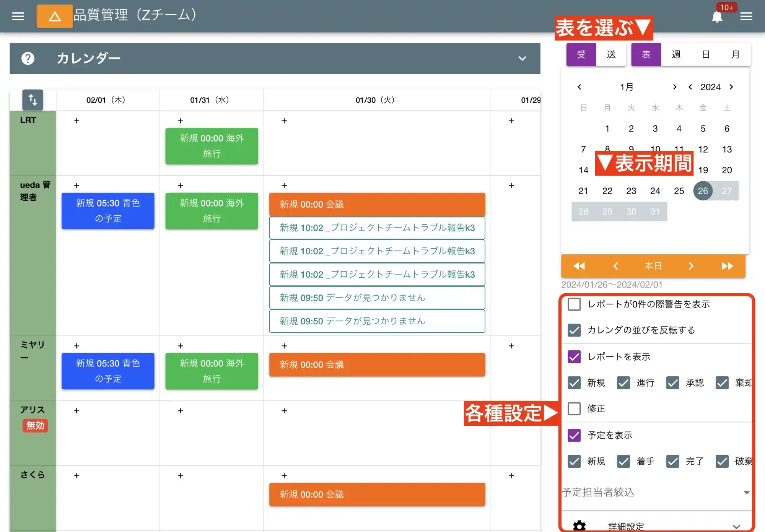Viewport: 765px width, 532px height.
Task: Select the 送 tab
Action: [611, 55]
